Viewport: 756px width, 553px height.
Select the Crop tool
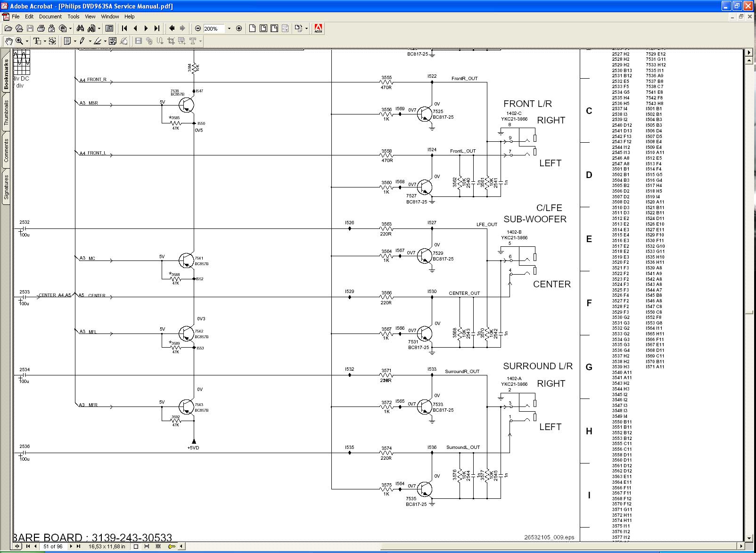tap(171, 41)
